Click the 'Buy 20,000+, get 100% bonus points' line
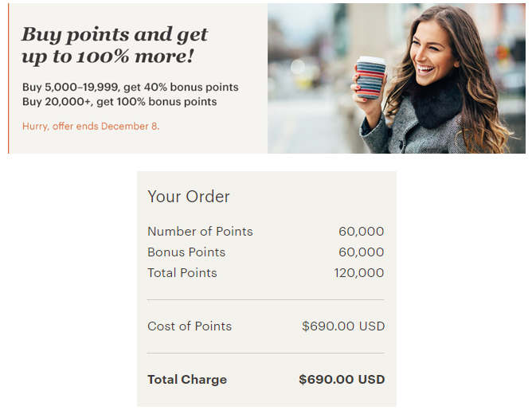This screenshot has width=532, height=414. coord(119,102)
